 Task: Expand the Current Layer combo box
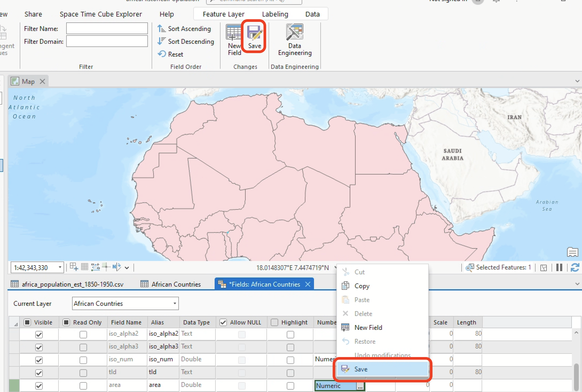(x=175, y=303)
